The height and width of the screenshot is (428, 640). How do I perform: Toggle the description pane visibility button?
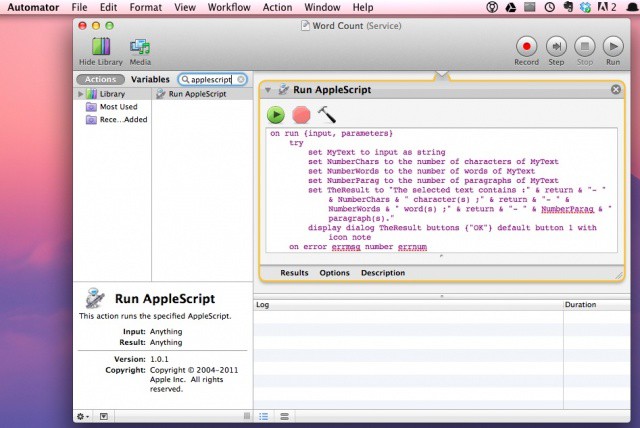point(103,415)
